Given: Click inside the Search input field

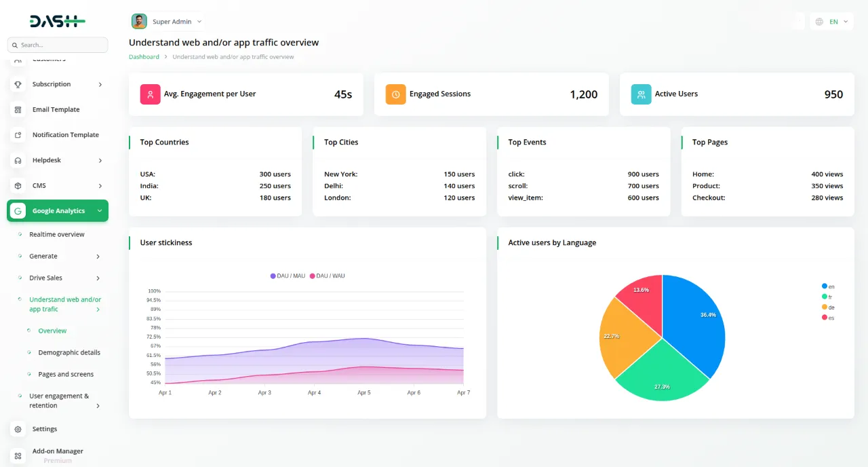Looking at the screenshot, I should 58,44.
